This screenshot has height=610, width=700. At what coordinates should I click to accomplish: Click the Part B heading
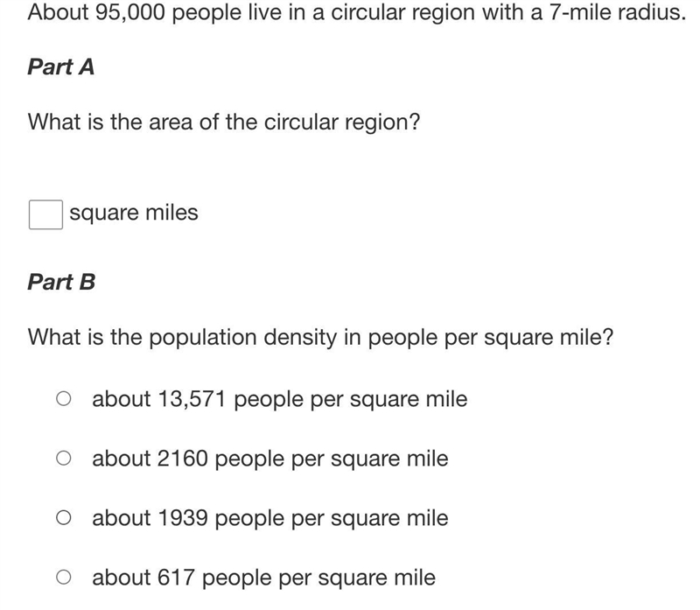click(x=61, y=282)
